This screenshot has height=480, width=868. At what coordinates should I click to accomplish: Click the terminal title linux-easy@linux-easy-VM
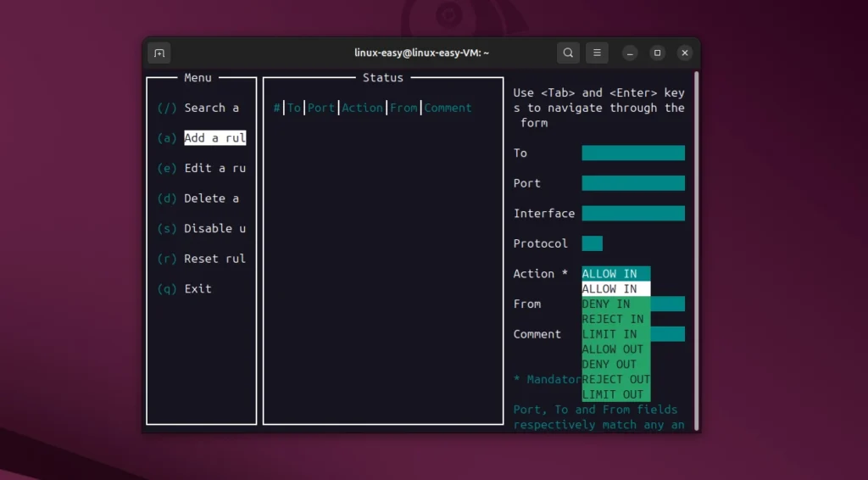click(422, 53)
